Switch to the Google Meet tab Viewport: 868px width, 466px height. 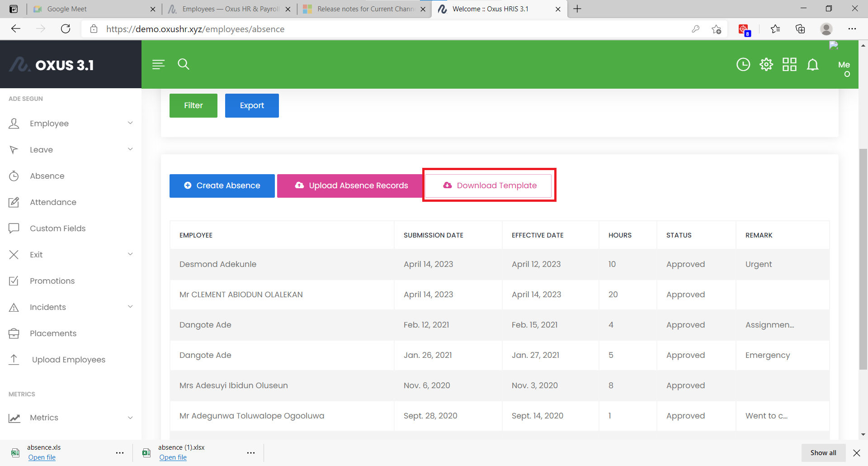pyautogui.click(x=94, y=9)
